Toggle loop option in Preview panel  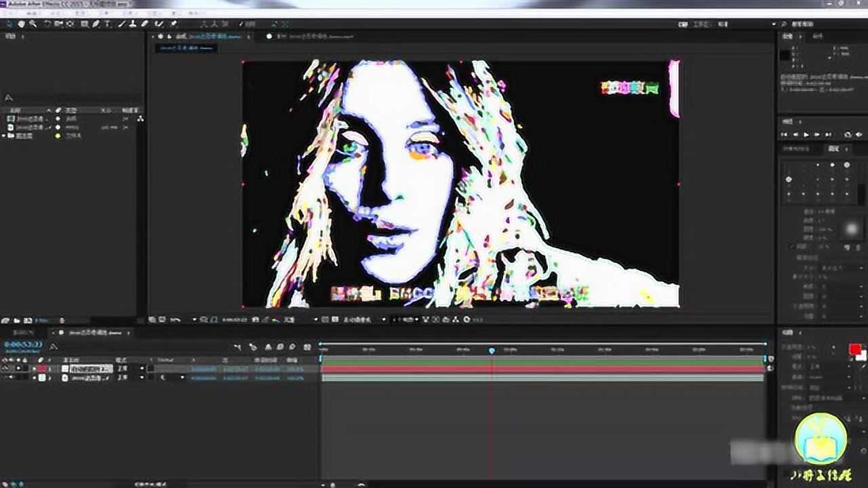849,134
